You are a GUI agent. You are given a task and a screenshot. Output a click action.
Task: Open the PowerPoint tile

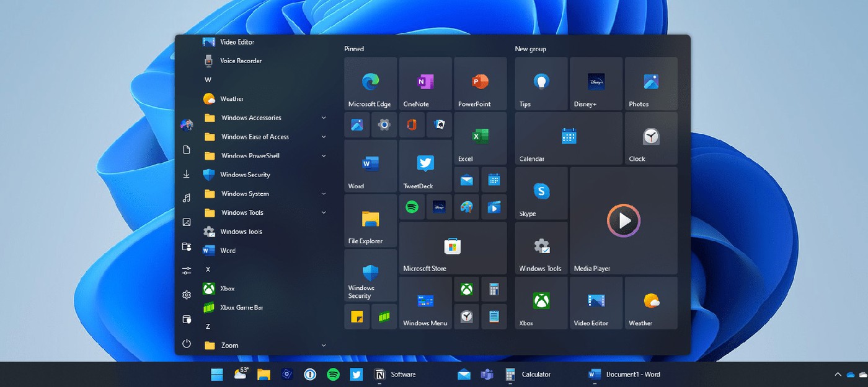[x=480, y=84]
